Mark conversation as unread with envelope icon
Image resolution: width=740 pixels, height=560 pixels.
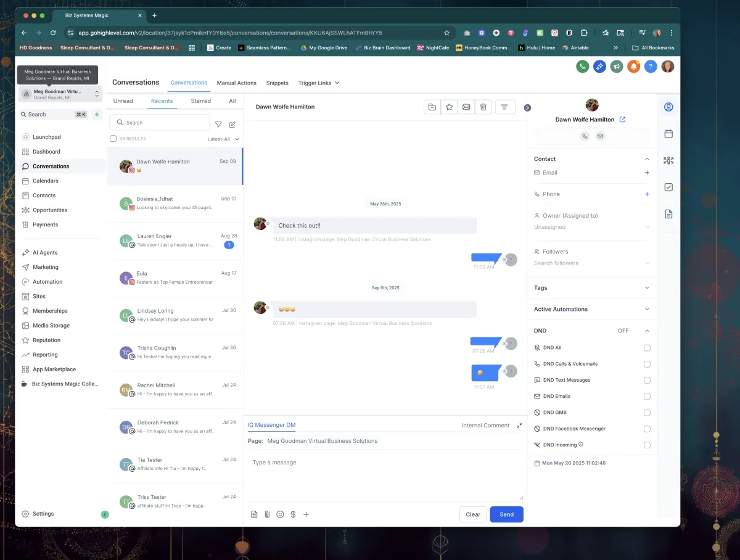tap(466, 107)
